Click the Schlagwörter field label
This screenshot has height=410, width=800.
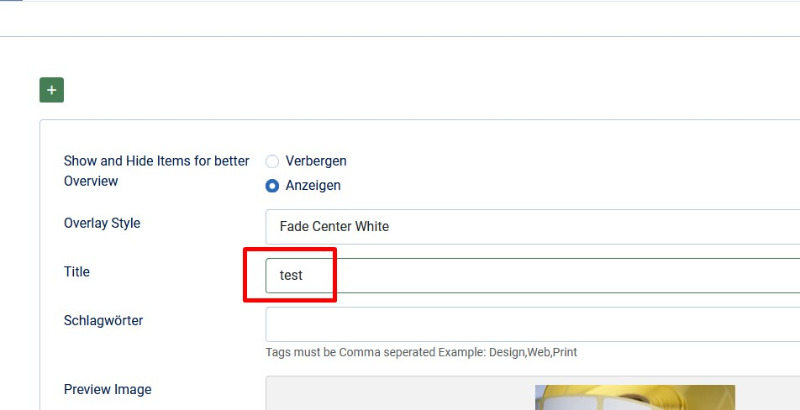(103, 321)
